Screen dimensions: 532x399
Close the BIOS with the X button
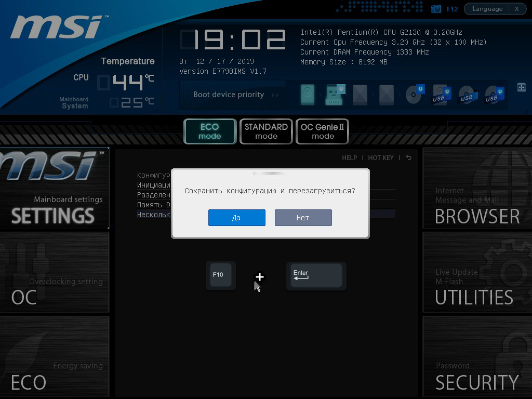(517, 9)
